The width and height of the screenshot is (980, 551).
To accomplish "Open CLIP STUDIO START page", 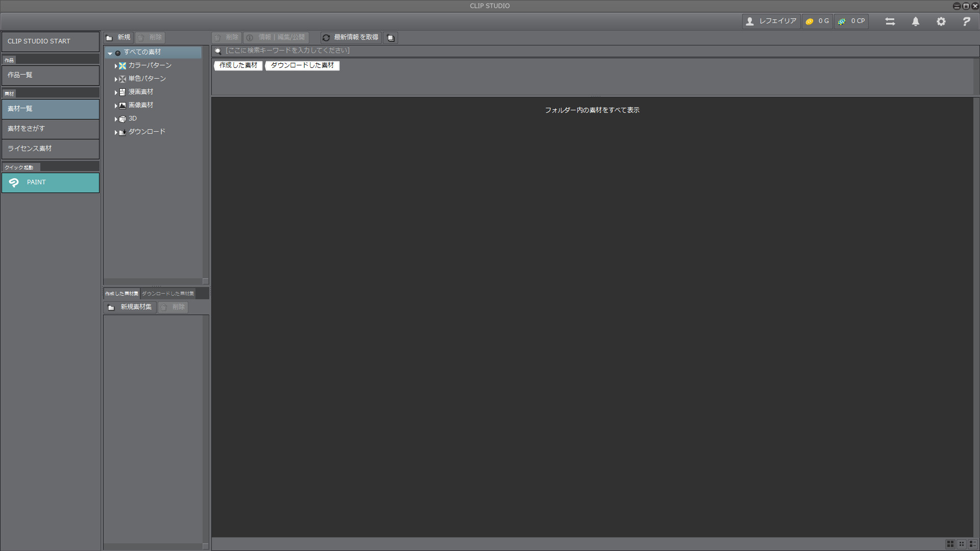I will click(51, 41).
